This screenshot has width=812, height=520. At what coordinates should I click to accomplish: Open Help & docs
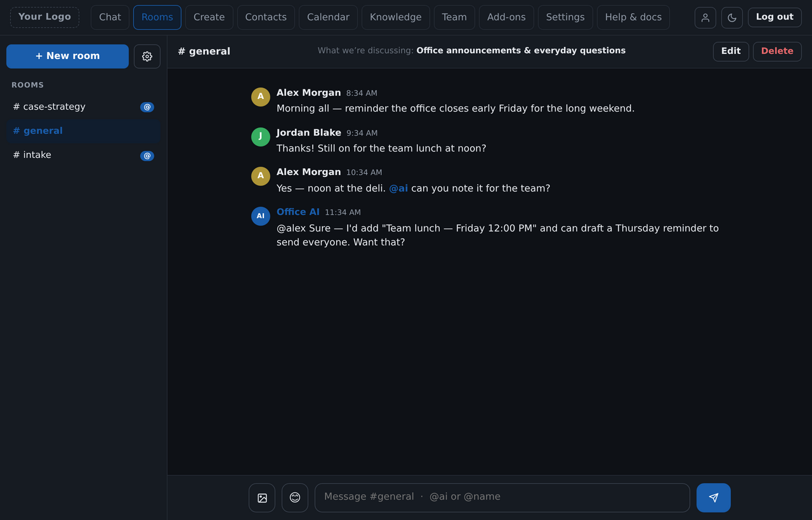coord(633,17)
